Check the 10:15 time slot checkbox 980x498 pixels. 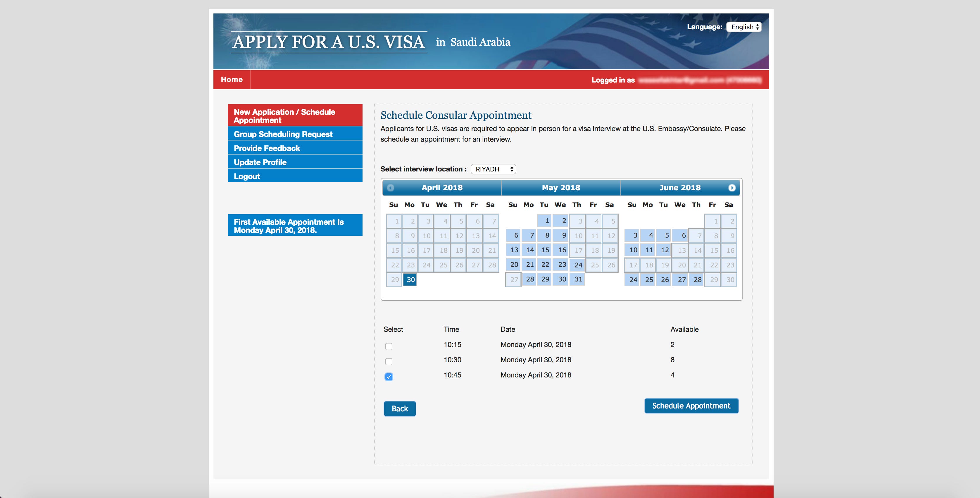tap(389, 346)
